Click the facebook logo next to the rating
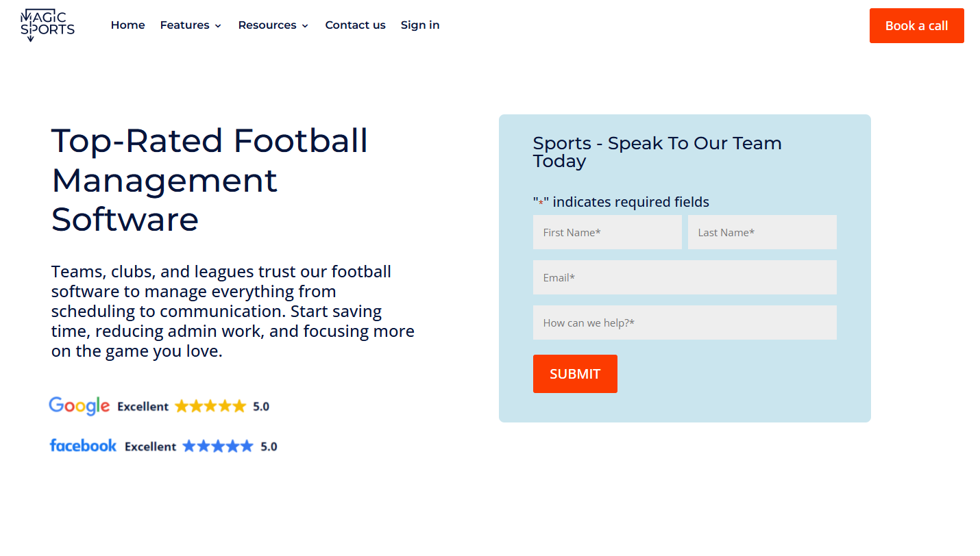The image size is (980, 556). [82, 445]
